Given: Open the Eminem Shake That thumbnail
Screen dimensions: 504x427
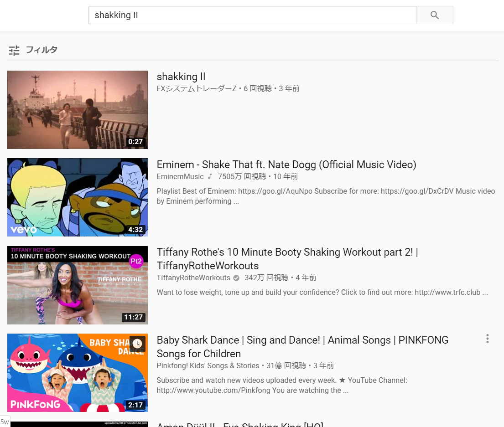Looking at the screenshot, I should click(78, 197).
